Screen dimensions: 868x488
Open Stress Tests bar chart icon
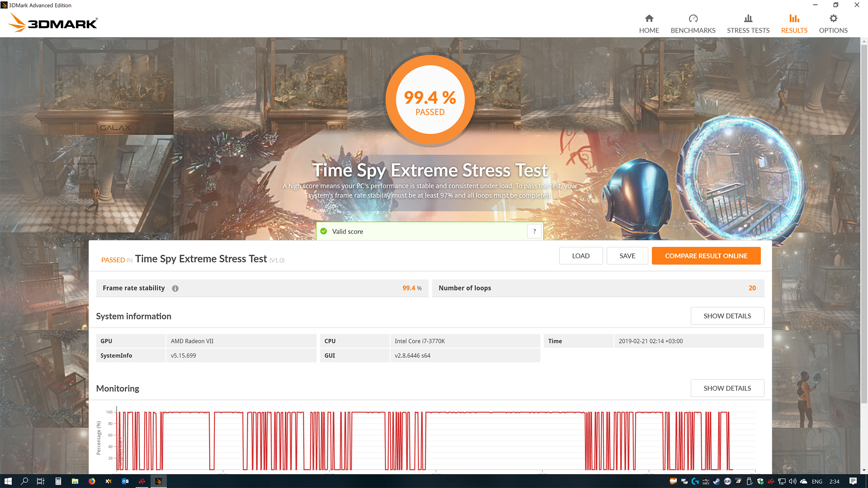tap(748, 19)
